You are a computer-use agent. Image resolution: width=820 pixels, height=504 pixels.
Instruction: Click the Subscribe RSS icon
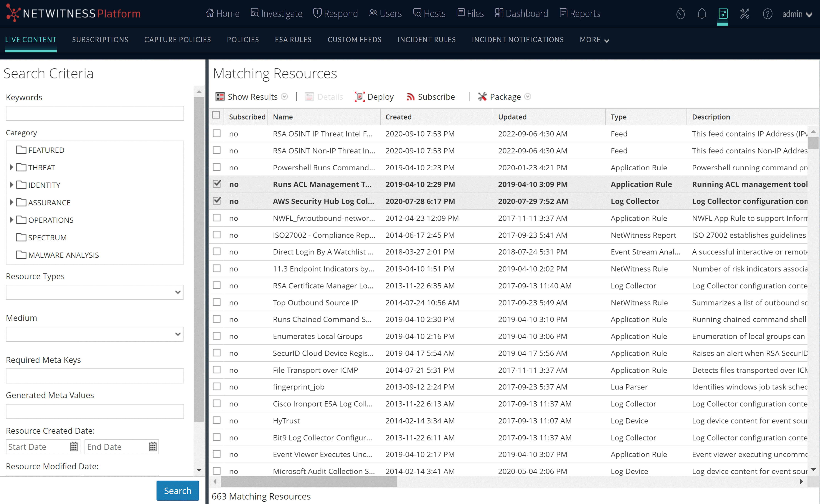coord(410,97)
